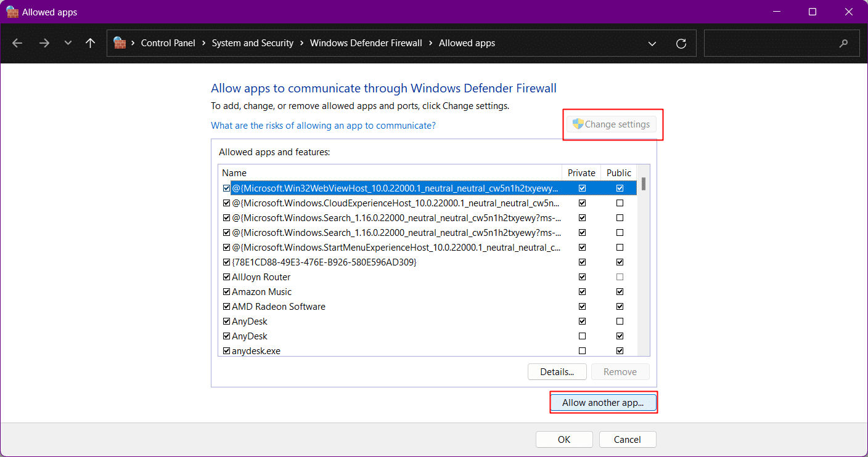This screenshot has width=868, height=457.
Task: Open the recent locations dropdown arrow
Action: pyautogui.click(x=68, y=43)
